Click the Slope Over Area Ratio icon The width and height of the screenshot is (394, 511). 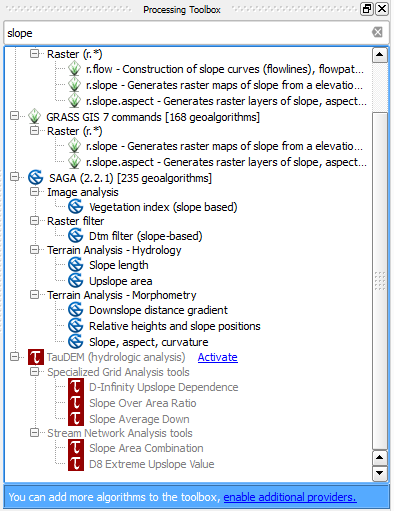pos(76,403)
